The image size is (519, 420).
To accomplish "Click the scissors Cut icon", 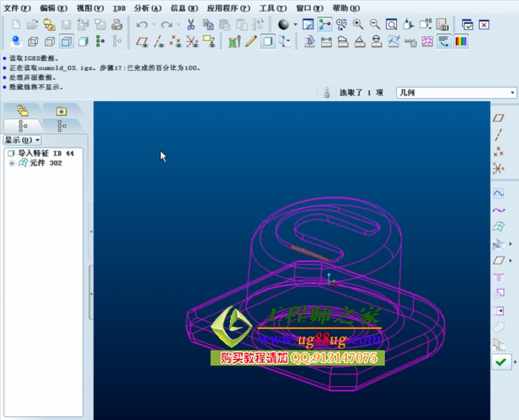I will pos(190,25).
